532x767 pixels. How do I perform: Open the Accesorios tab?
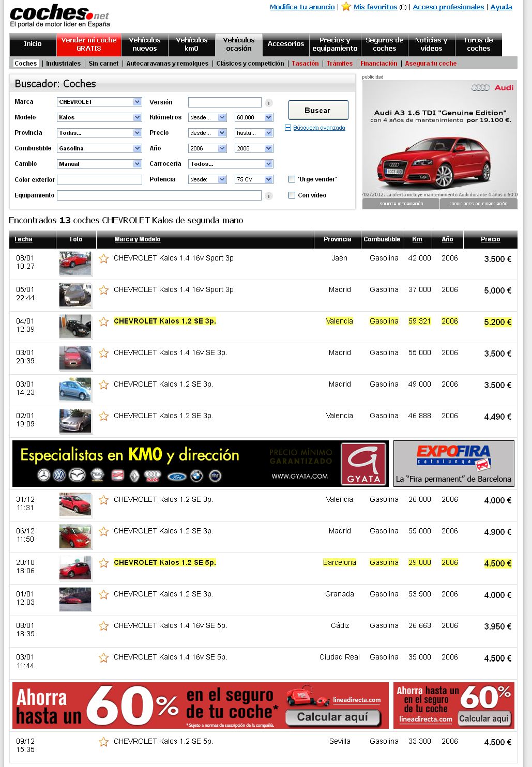click(286, 44)
